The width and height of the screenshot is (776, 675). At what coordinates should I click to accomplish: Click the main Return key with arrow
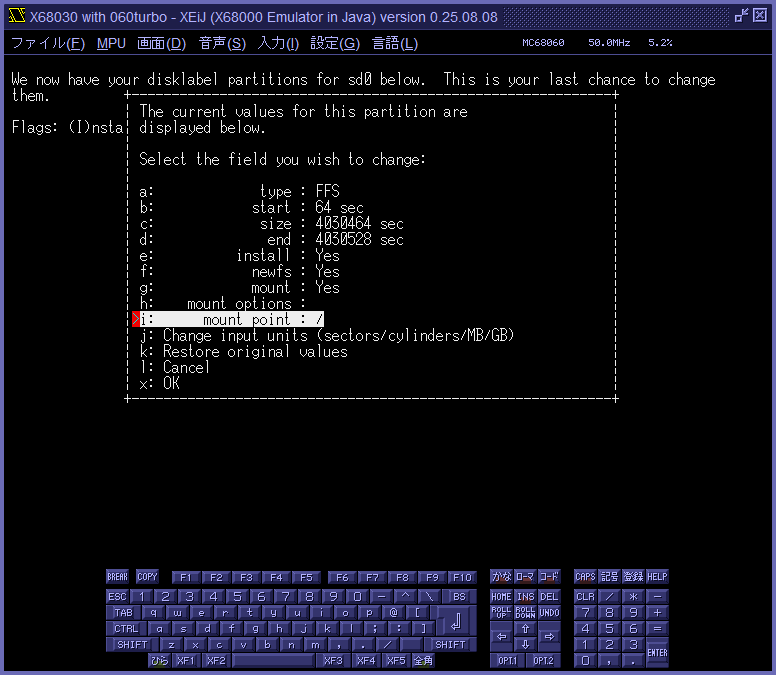click(x=456, y=621)
